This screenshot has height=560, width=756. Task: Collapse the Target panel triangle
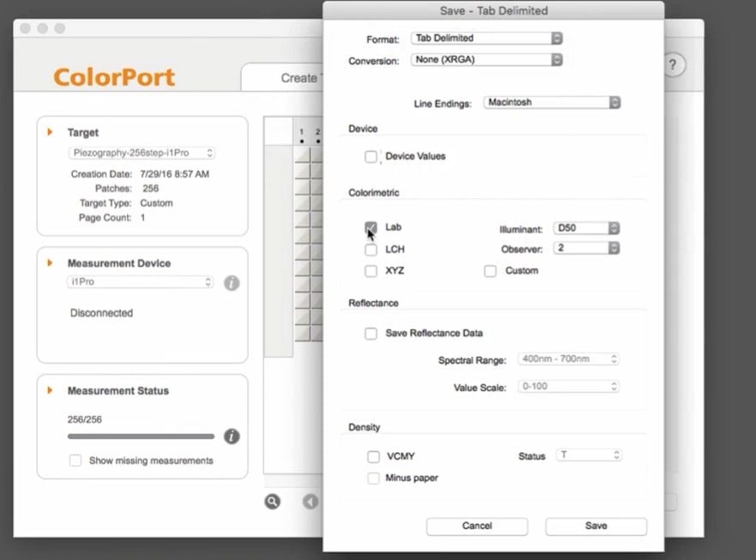pyautogui.click(x=51, y=132)
